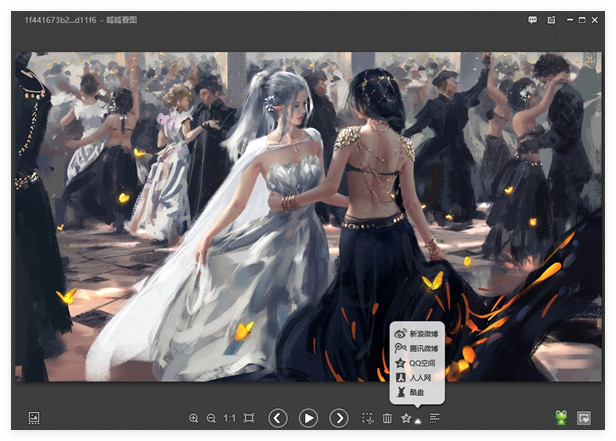Click the screenshot crop selection icon

(368, 418)
